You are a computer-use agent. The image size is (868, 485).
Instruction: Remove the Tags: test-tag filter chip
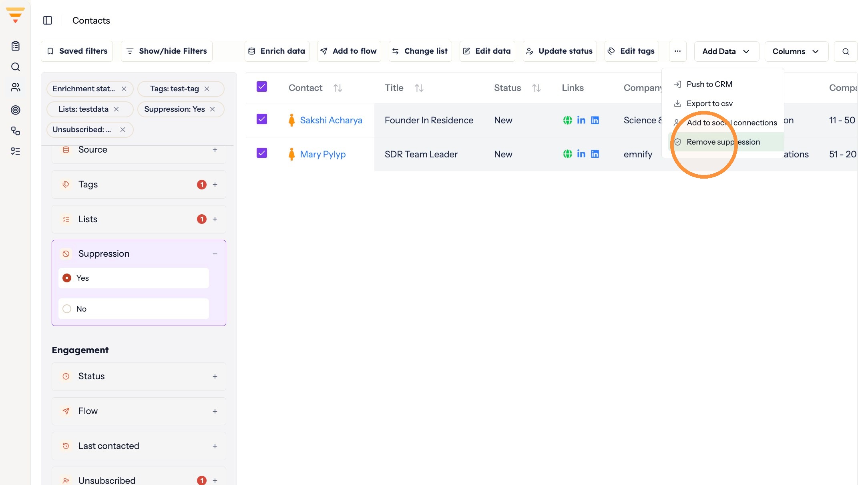click(207, 89)
